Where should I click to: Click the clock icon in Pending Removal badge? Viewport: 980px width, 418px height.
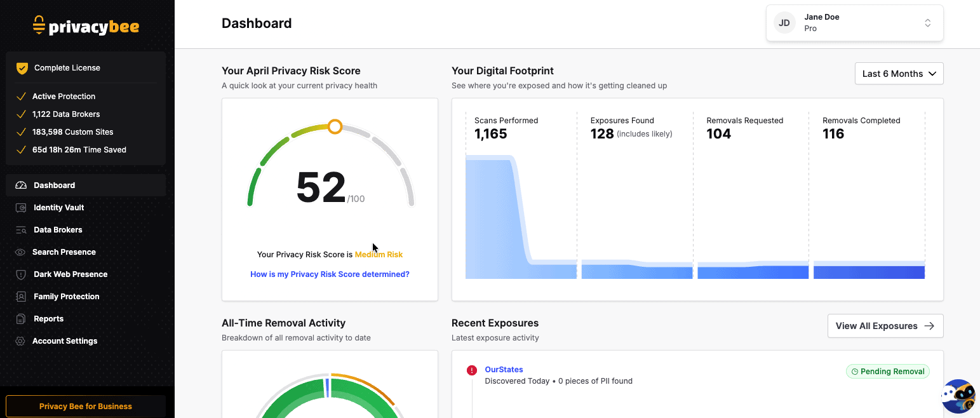coord(855,372)
